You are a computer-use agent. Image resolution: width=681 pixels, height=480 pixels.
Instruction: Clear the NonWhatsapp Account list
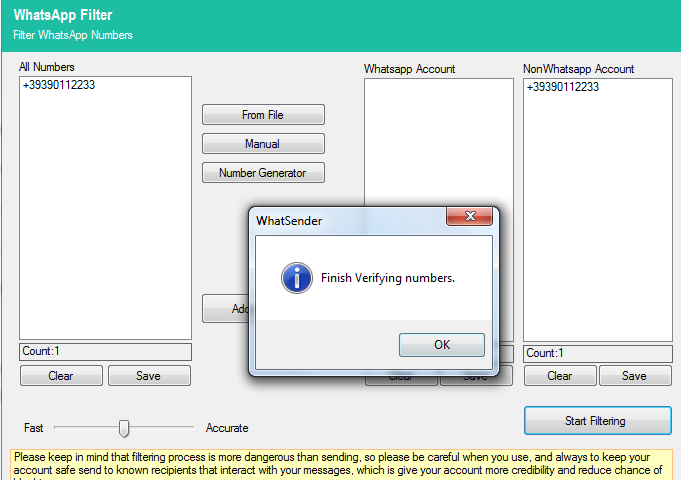pyautogui.click(x=560, y=376)
